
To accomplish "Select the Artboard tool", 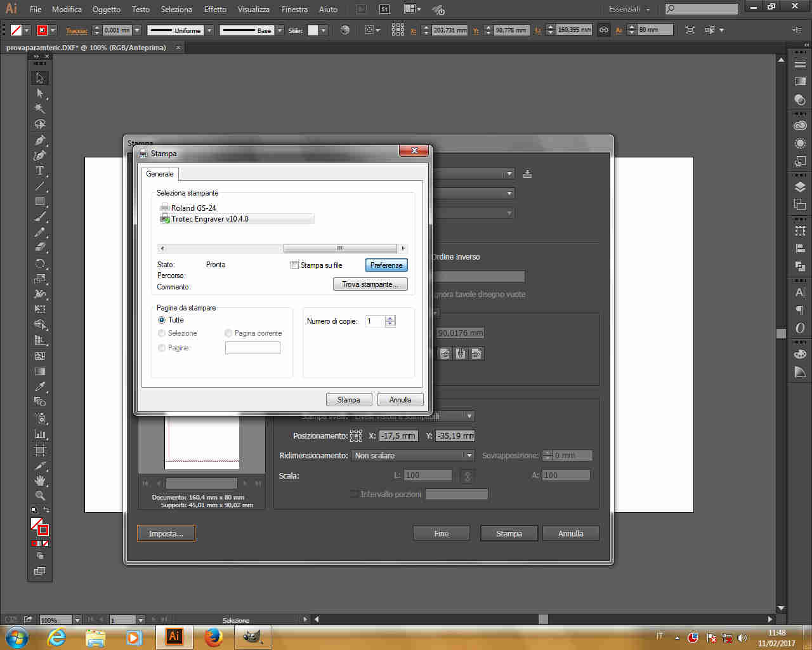I will 39,450.
